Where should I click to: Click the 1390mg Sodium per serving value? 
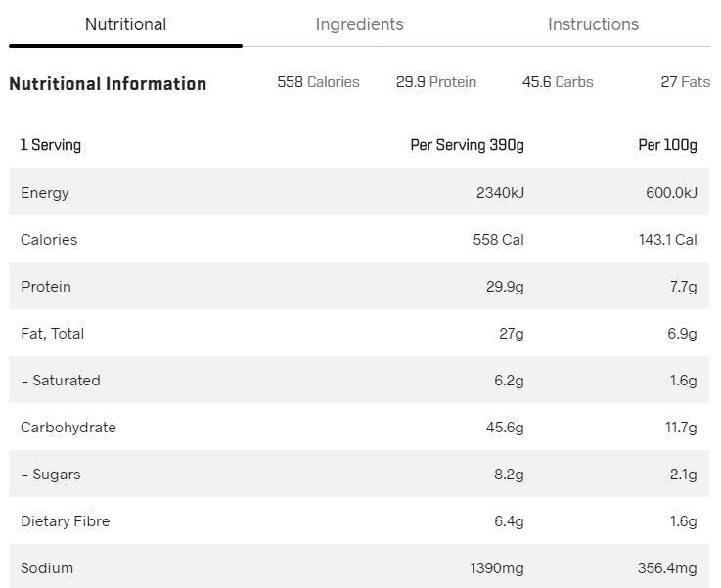[497, 568]
